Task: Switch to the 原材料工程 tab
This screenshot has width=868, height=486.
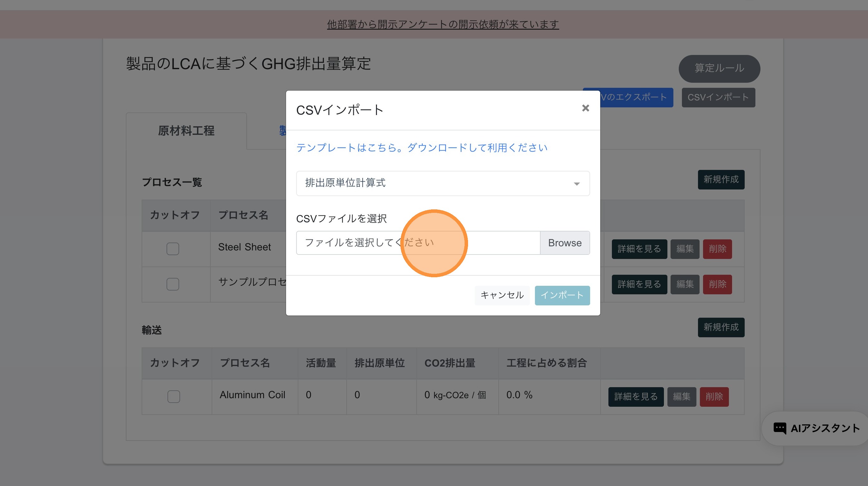Action: tap(186, 131)
